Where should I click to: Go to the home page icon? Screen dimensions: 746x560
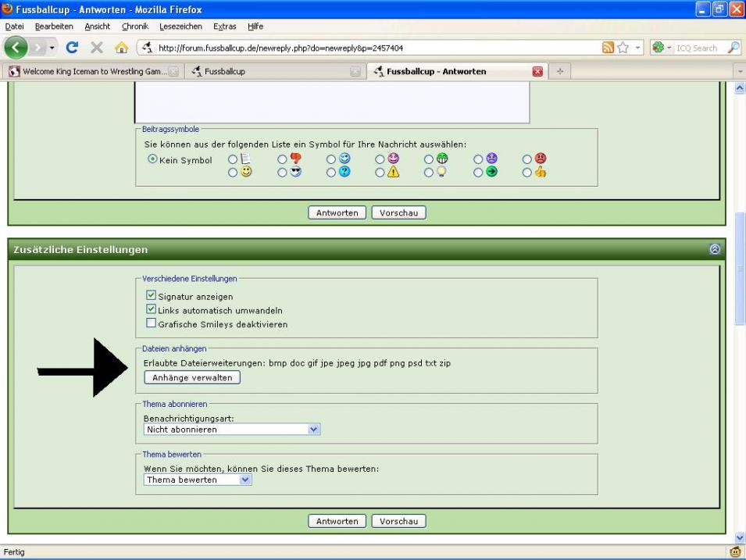tap(121, 48)
